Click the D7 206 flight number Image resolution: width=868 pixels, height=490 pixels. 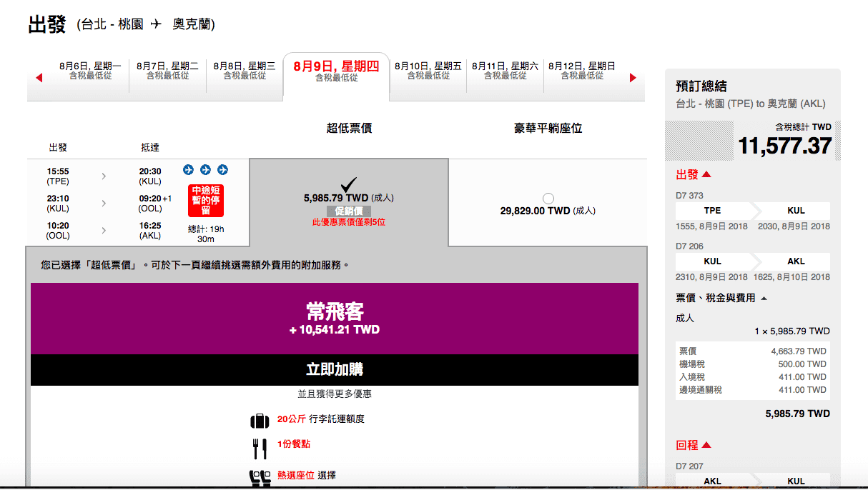[689, 246]
